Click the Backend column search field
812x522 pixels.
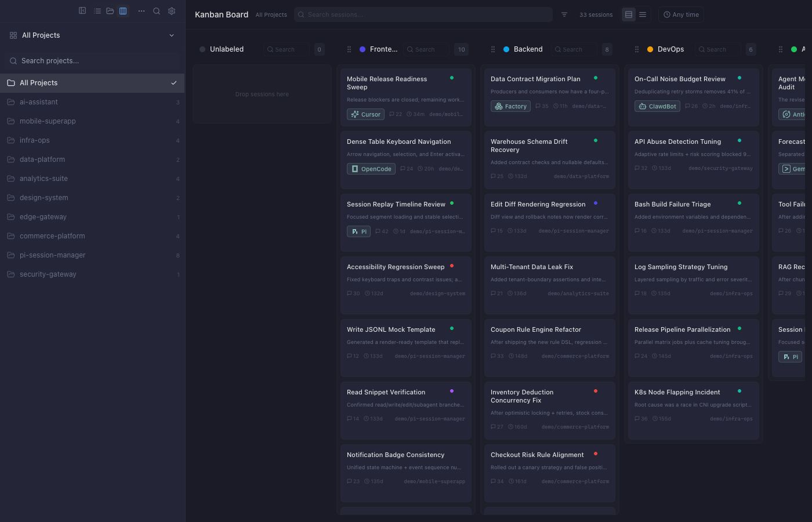click(574, 49)
